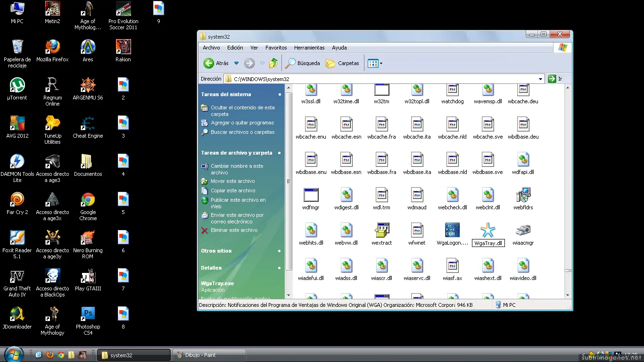
Task: Collapse the Tareas del sistema panel
Action: click(x=280, y=94)
